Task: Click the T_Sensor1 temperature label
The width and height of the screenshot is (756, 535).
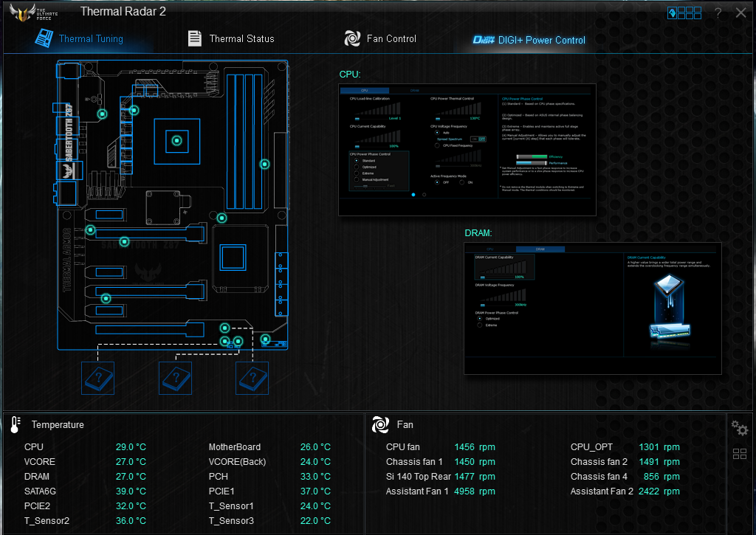Action: coord(231,505)
